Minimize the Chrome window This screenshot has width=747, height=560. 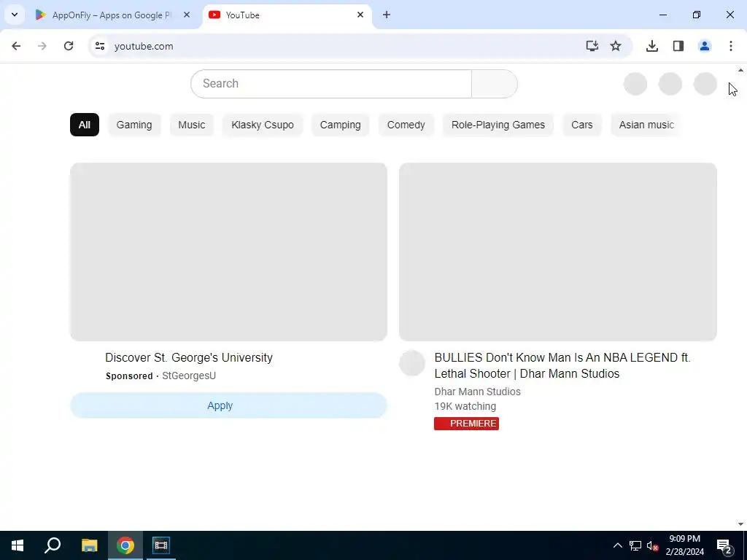(x=662, y=15)
